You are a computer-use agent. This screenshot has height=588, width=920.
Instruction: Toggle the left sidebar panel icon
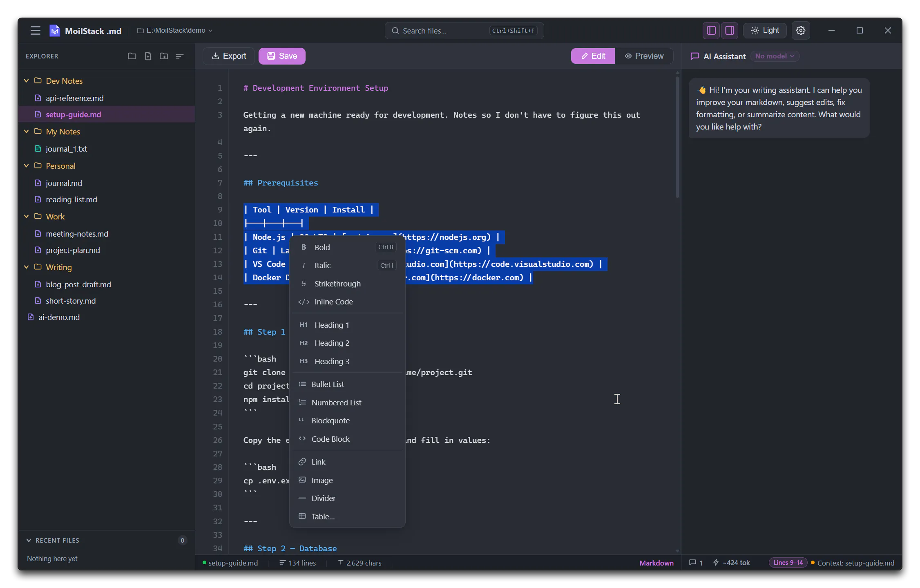tap(711, 31)
